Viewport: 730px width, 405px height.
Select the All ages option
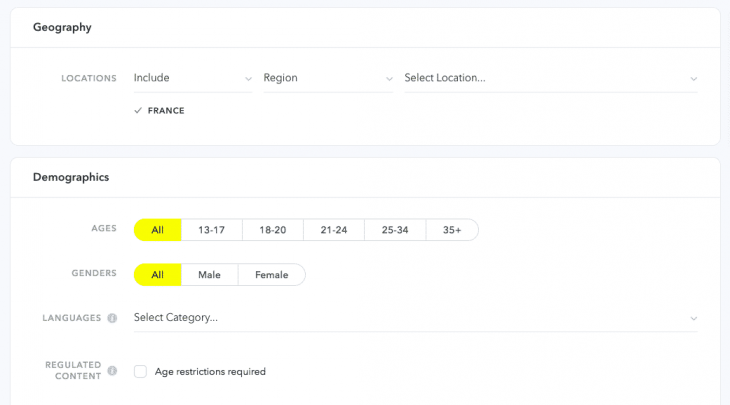click(x=157, y=230)
